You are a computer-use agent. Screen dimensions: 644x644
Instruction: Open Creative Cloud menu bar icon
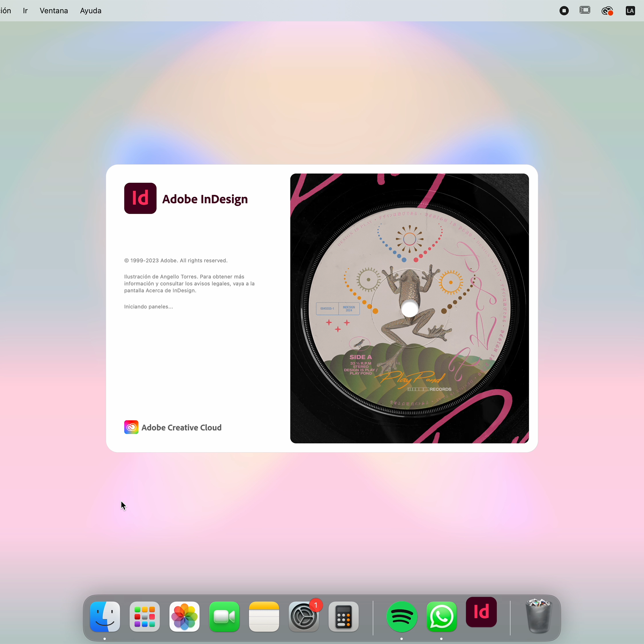tap(607, 11)
